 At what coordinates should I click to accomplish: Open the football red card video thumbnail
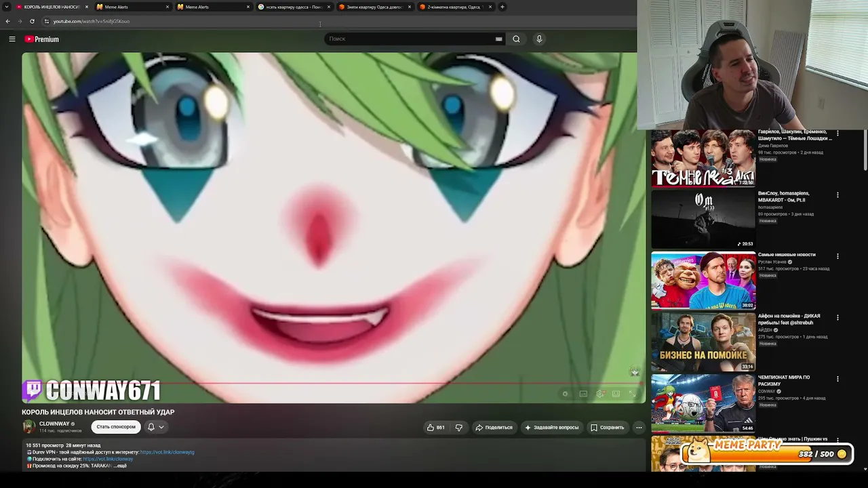click(x=703, y=403)
